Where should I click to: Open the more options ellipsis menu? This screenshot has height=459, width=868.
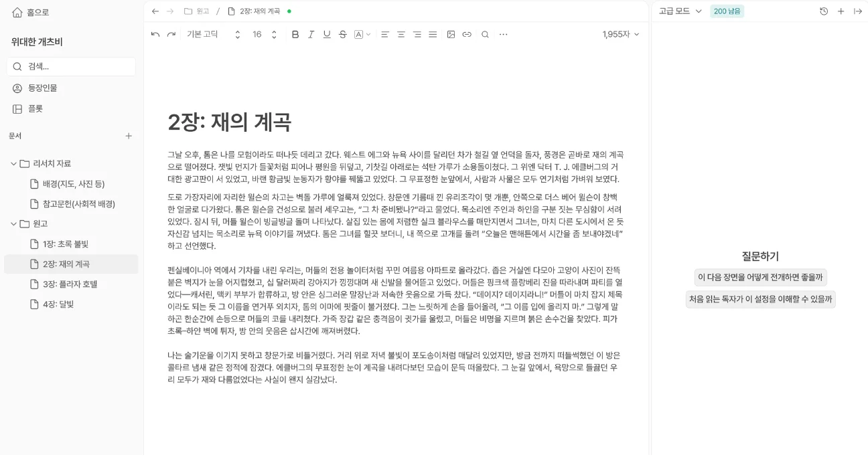pos(504,34)
